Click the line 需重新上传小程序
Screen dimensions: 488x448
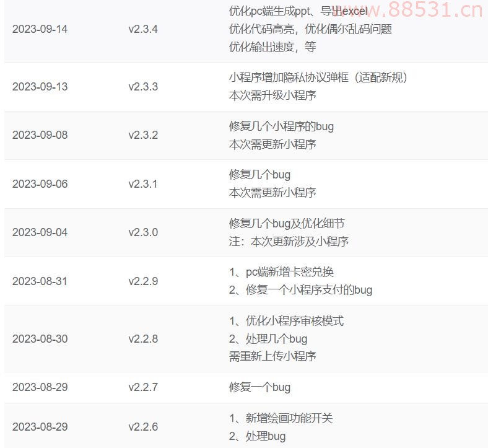click(x=272, y=356)
